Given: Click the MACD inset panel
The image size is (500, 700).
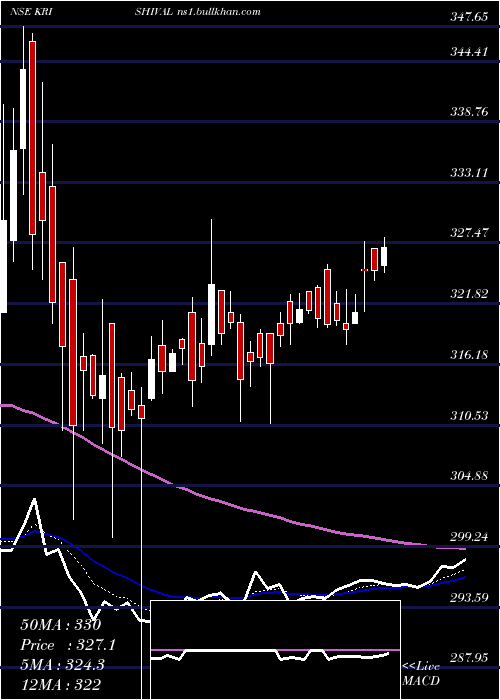Looking at the screenshot, I should tap(275, 650).
